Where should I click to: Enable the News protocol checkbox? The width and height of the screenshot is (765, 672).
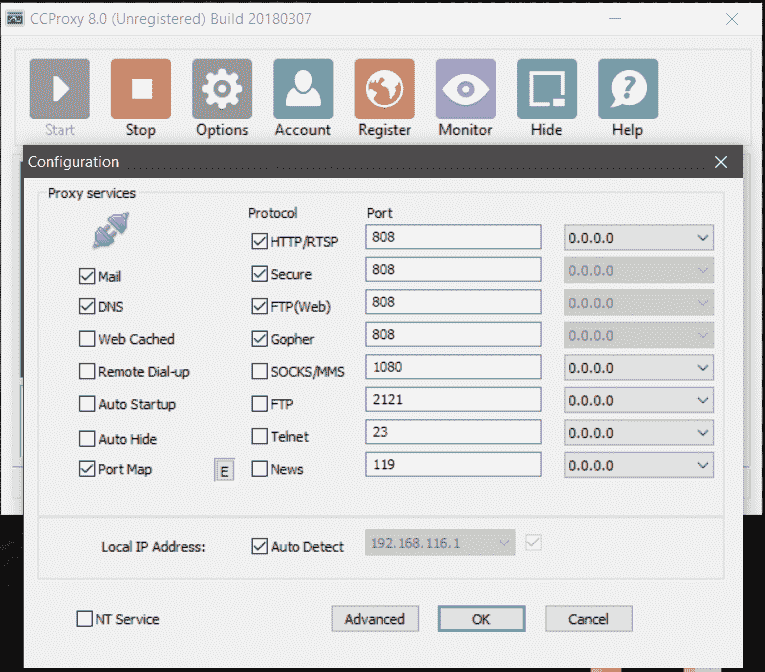[260, 469]
